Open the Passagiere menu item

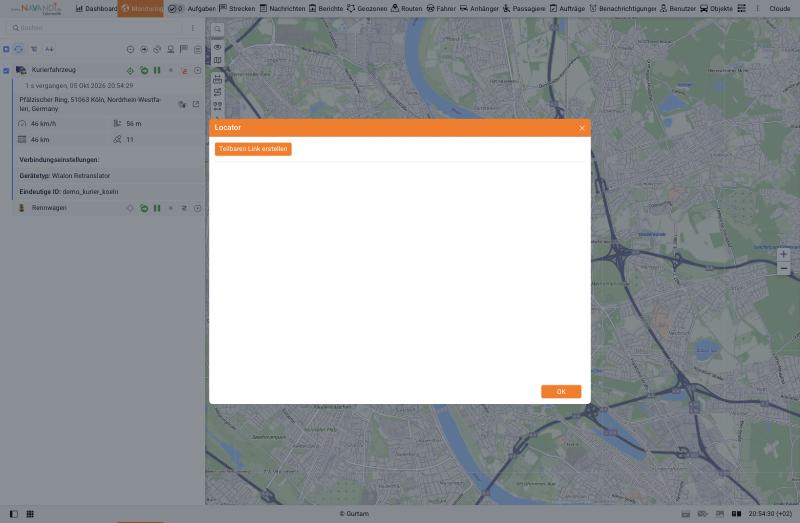tap(524, 9)
